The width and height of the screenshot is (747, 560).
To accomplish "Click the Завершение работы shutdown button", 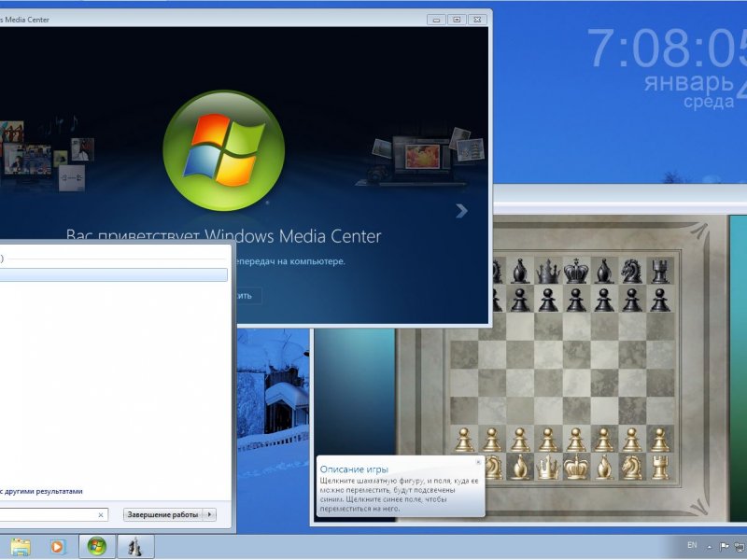I will pos(162,514).
